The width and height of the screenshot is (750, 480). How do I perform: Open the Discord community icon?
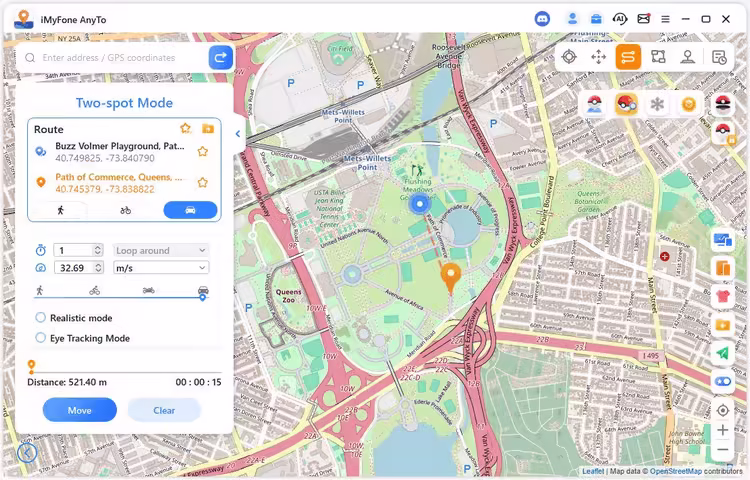click(x=542, y=18)
